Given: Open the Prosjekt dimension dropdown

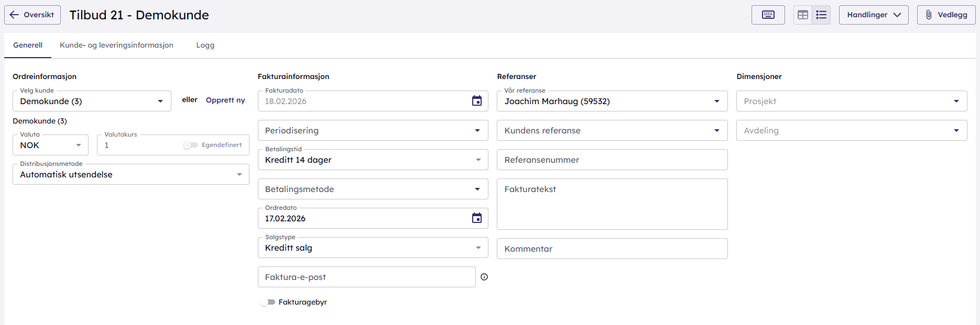Looking at the screenshot, I should (x=956, y=101).
